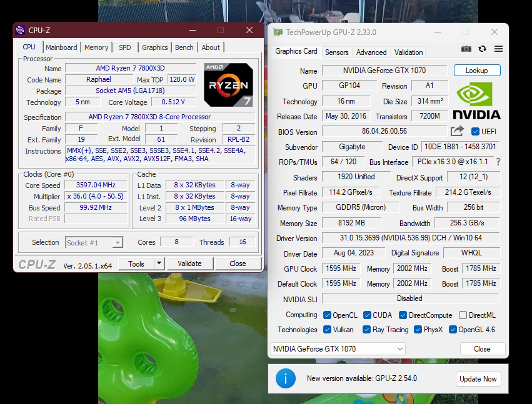Image resolution: width=532 pixels, height=404 pixels.
Task: Toggle the OpenCL checkbox
Action: point(327,315)
